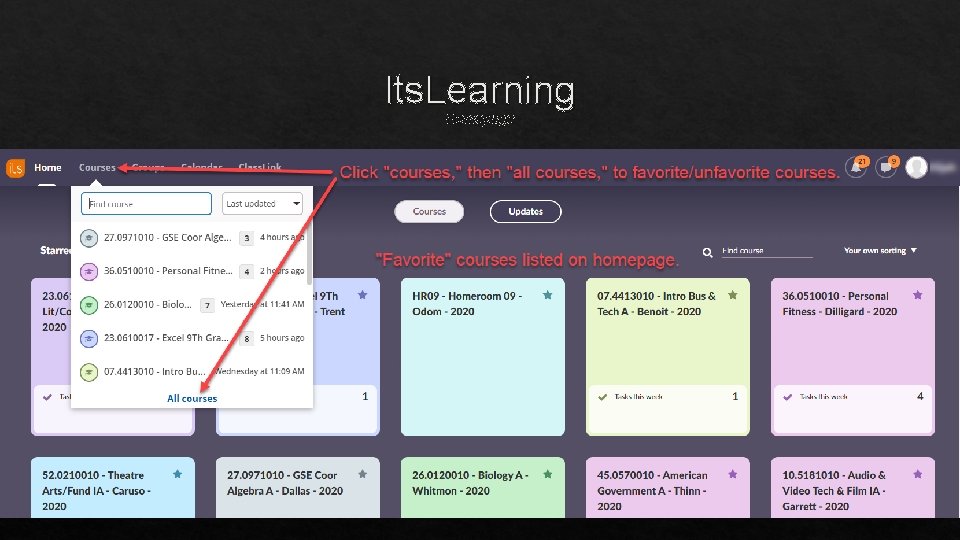Open the Courses menu in navigation bar
This screenshot has height=540, width=960.
point(97,167)
